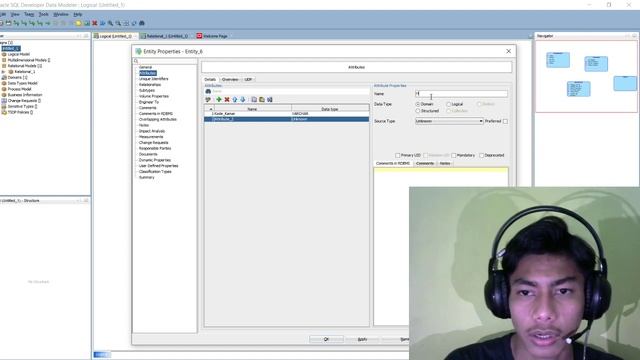Click the fit screen icon in main toolbar
This screenshot has height=360, width=640.
pyautogui.click(x=126, y=23)
